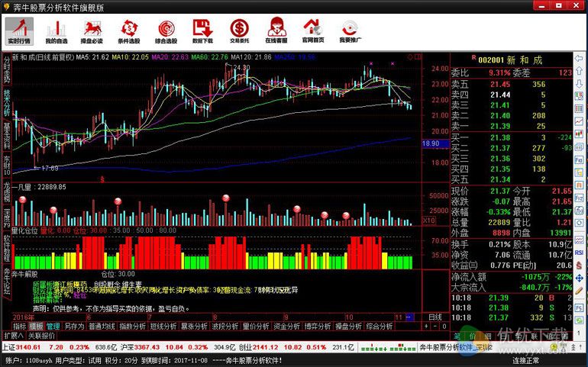Select the 管理 tab
588x367 pixels.
(x=53, y=326)
